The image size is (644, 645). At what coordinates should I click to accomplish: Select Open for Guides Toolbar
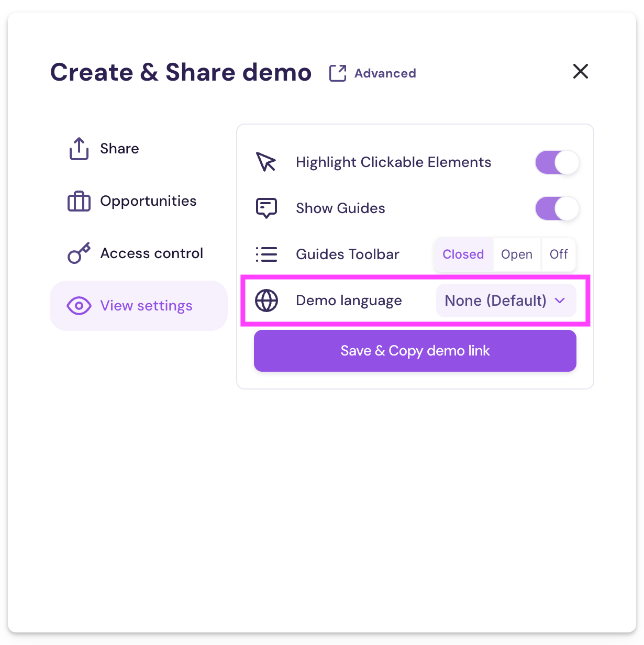[x=517, y=254]
